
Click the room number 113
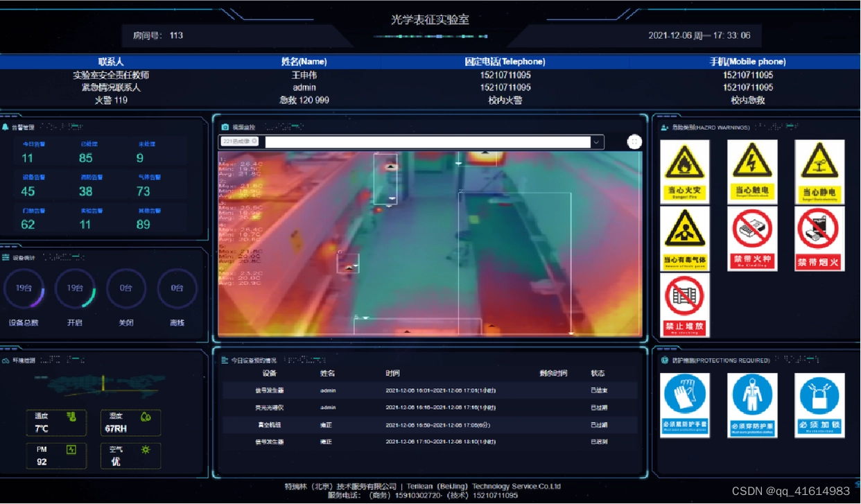click(176, 35)
